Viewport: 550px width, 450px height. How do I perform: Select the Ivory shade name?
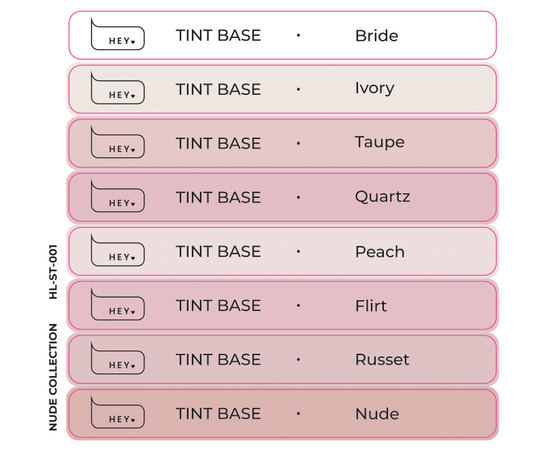click(375, 88)
